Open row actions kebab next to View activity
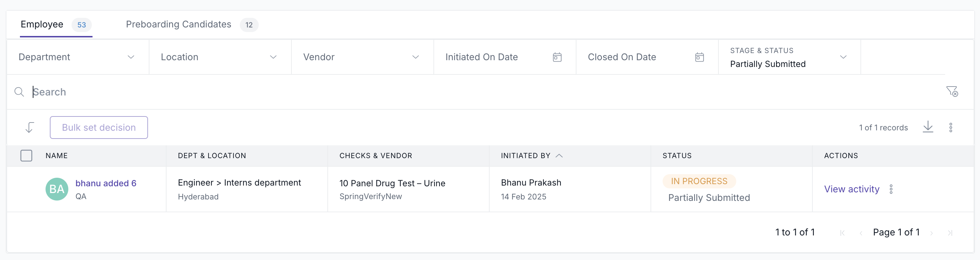 (x=891, y=189)
